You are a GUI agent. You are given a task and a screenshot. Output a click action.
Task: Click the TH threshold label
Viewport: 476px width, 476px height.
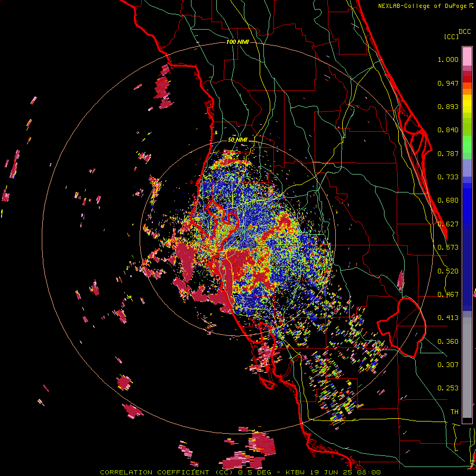point(454,412)
